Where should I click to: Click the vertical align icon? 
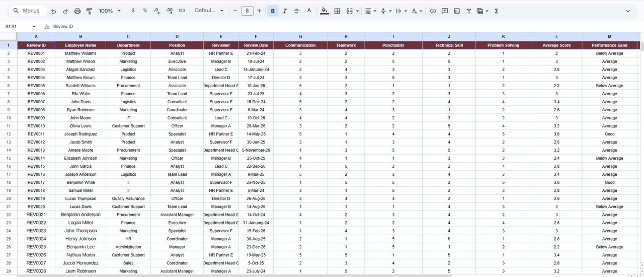click(x=383, y=11)
